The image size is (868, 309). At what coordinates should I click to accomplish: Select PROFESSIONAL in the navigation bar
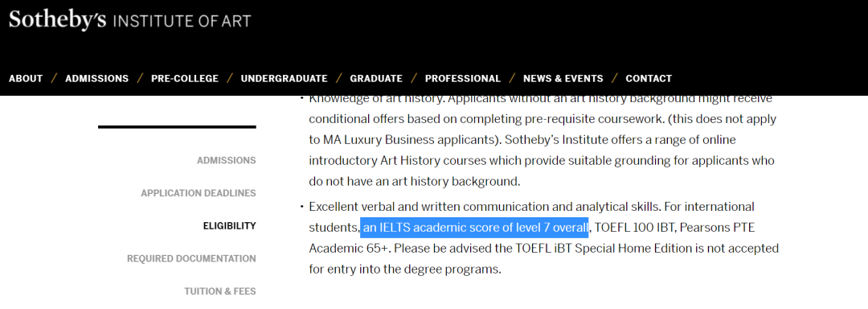click(463, 79)
